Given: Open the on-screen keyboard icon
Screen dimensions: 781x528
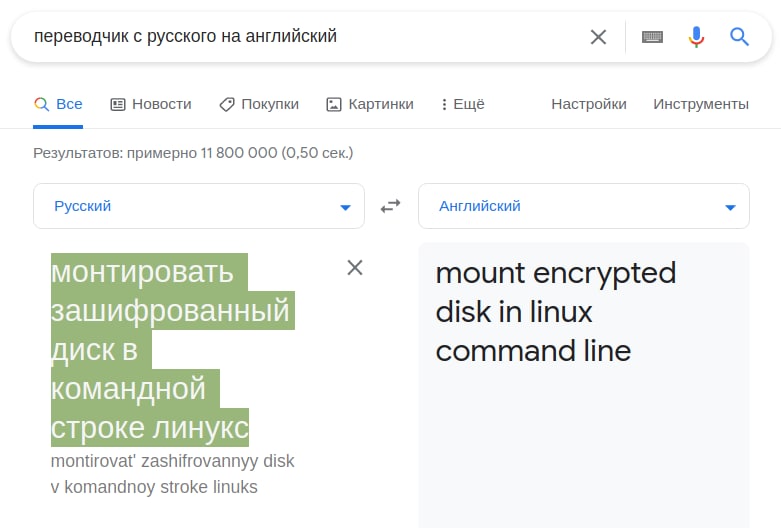Looking at the screenshot, I should tap(652, 37).
